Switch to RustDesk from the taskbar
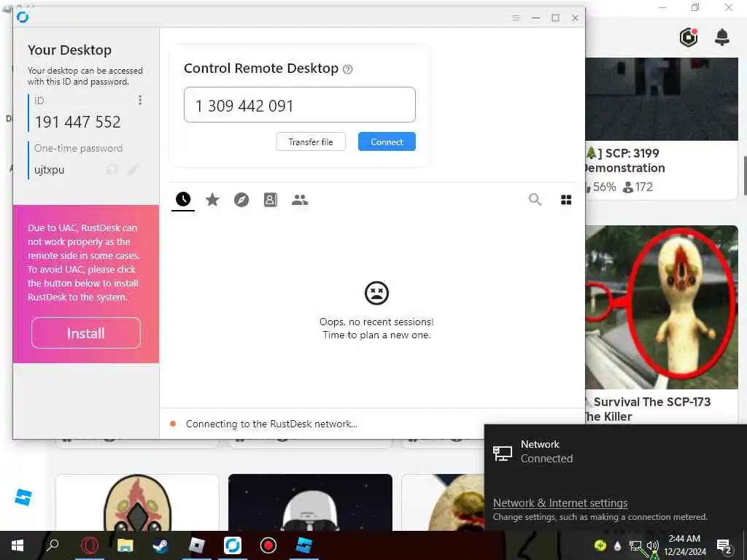The image size is (747, 560). [233, 545]
